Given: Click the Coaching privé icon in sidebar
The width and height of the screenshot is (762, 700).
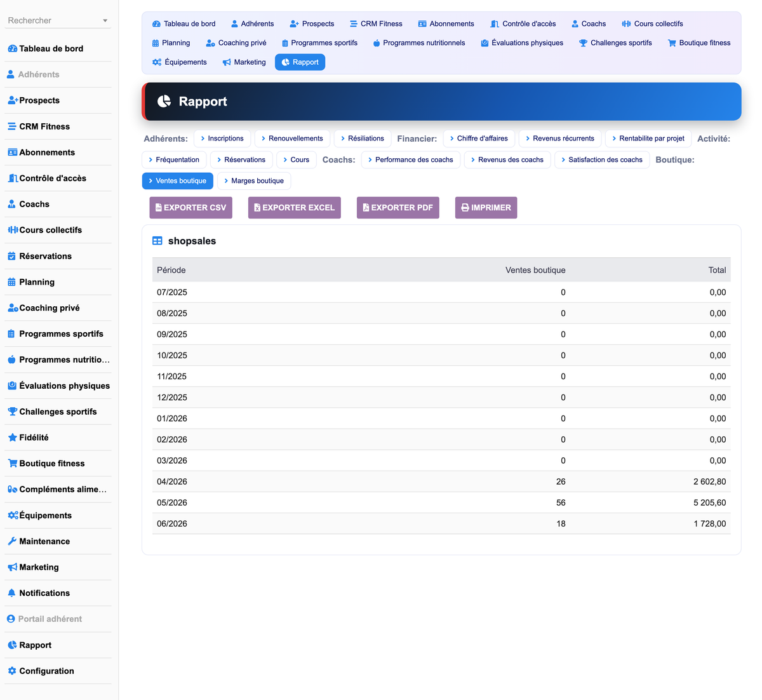Looking at the screenshot, I should 12,308.
